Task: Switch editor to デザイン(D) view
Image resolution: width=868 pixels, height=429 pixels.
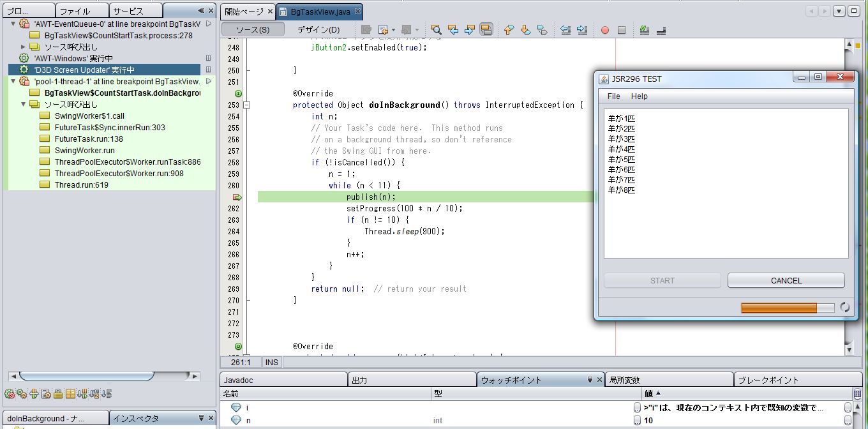Action: [x=318, y=30]
